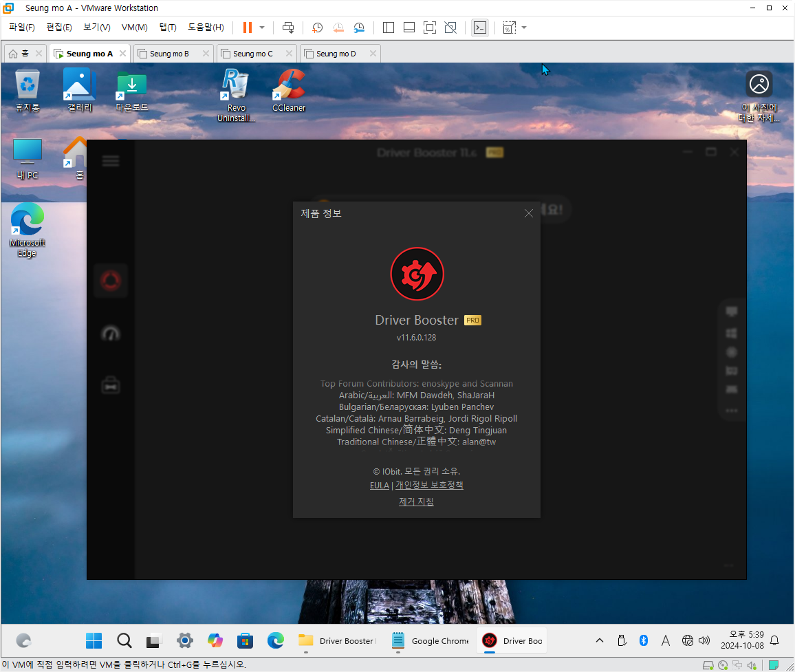795x672 pixels.
Task: Click the VMware message log teal note icon
Action: pyautogui.click(x=774, y=665)
